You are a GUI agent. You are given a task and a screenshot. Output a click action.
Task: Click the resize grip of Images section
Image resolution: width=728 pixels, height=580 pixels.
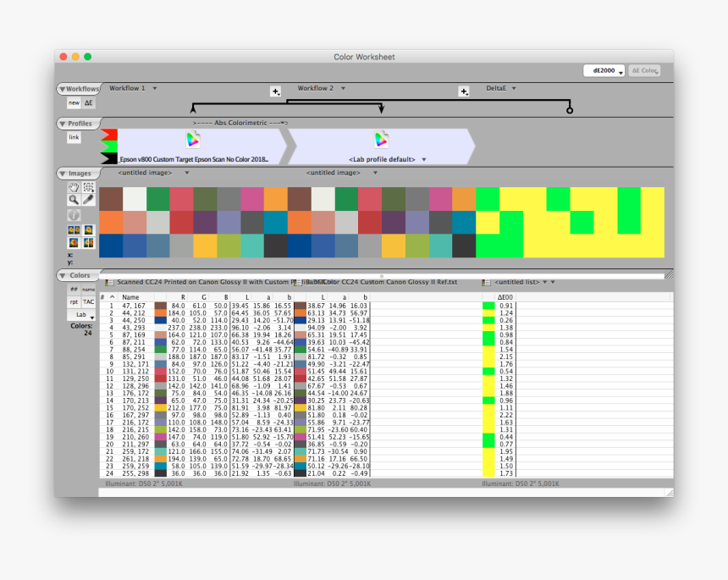click(x=669, y=275)
